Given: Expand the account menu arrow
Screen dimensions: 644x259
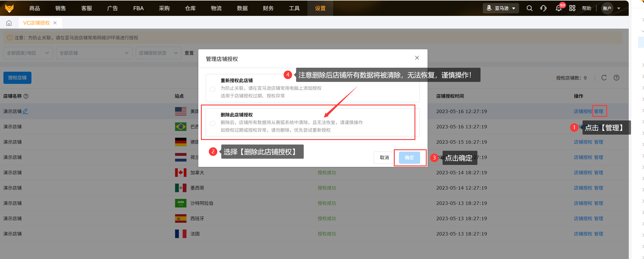Looking at the screenshot, I should click(619, 9).
